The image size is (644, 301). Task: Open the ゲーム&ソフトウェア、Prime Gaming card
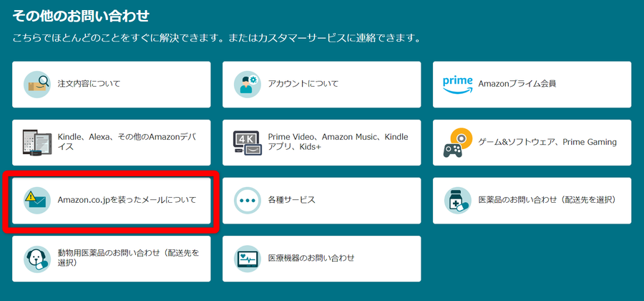(x=532, y=143)
